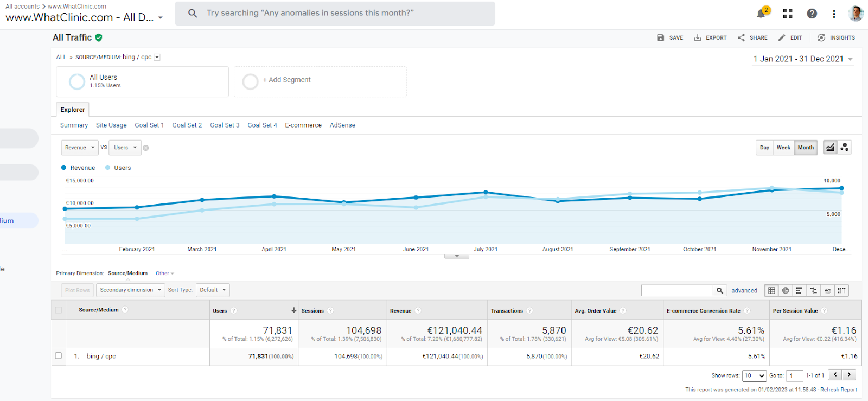The height and width of the screenshot is (401, 868).
Task: Open the three-dot more options menu
Action: pyautogui.click(x=834, y=14)
